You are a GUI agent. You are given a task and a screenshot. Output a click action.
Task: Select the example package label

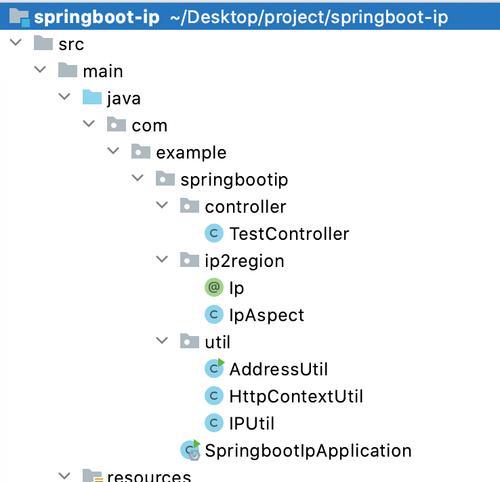191,153
